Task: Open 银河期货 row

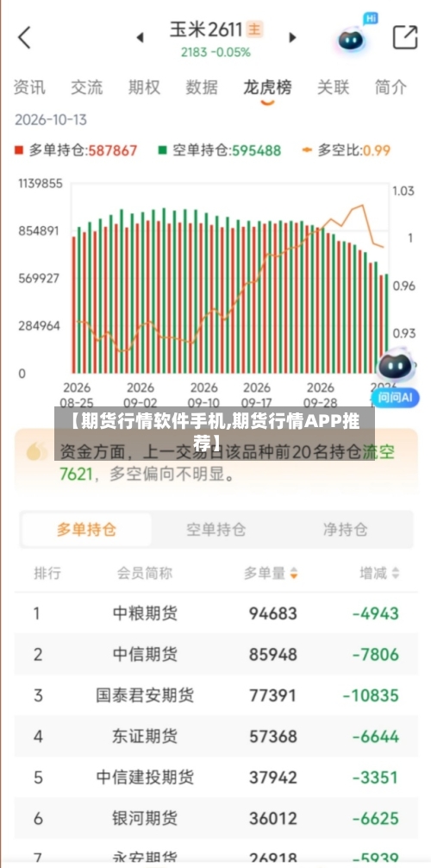Action: [x=215, y=818]
